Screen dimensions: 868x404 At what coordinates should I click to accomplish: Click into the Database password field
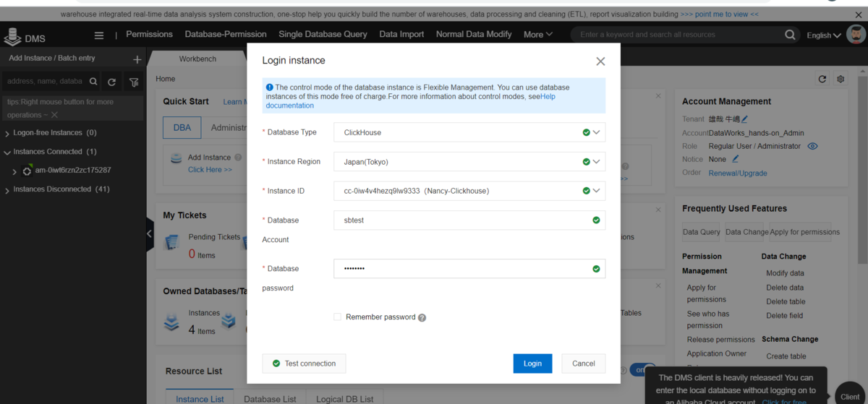click(x=469, y=269)
